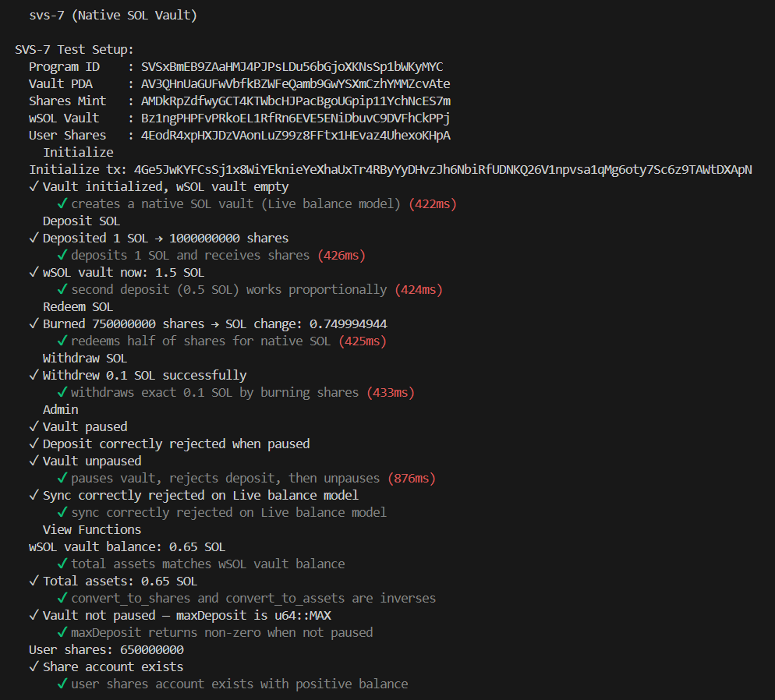The height and width of the screenshot is (700, 775).
Task: Click the Initialize tx signature hash
Action: (x=443, y=169)
